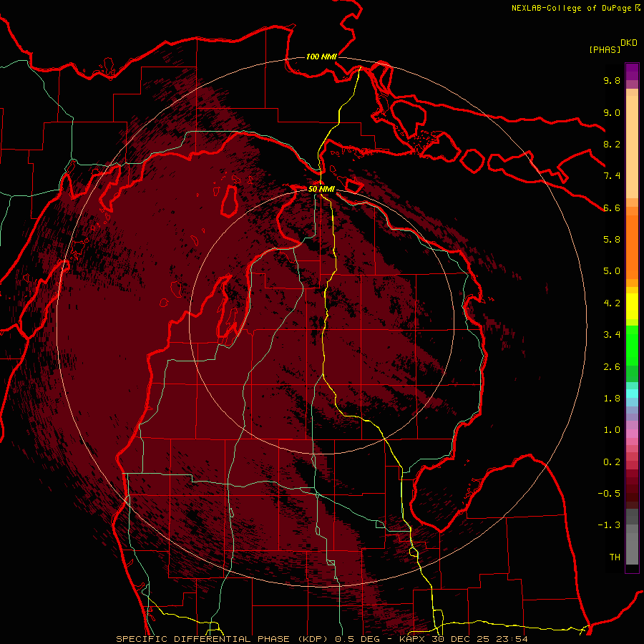Click the 4.2 legend value
This screenshot has height=644, width=644.
pos(612,303)
